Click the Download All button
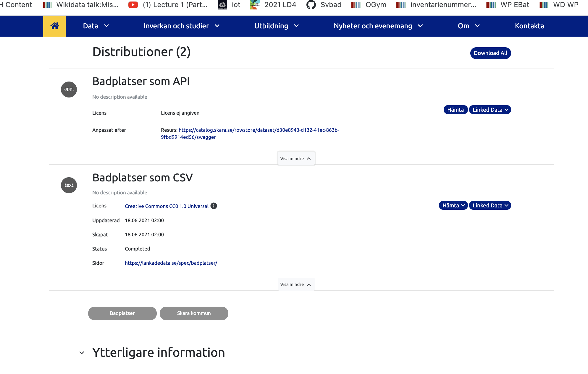This screenshot has height=374, width=588. pyautogui.click(x=490, y=53)
